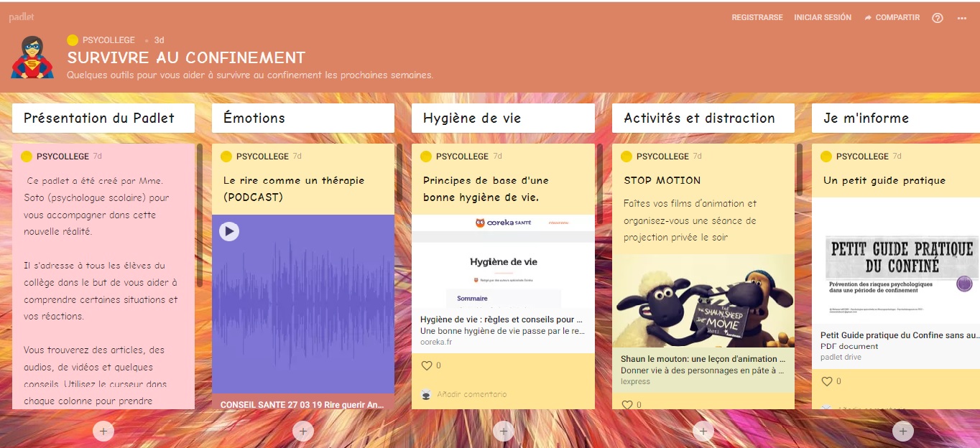The height and width of the screenshot is (448, 980).
Task: Click Añadir comentario on Hygiène de vie post
Action: point(471,394)
